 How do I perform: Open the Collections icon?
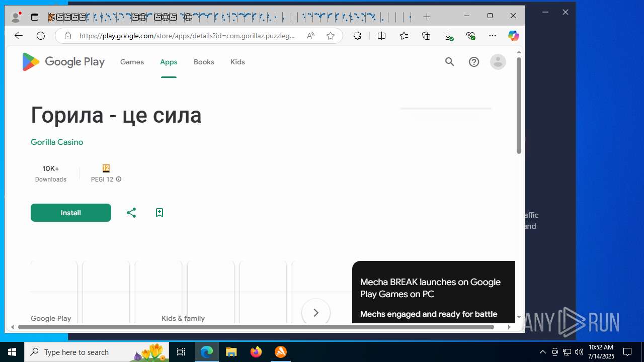426,36
